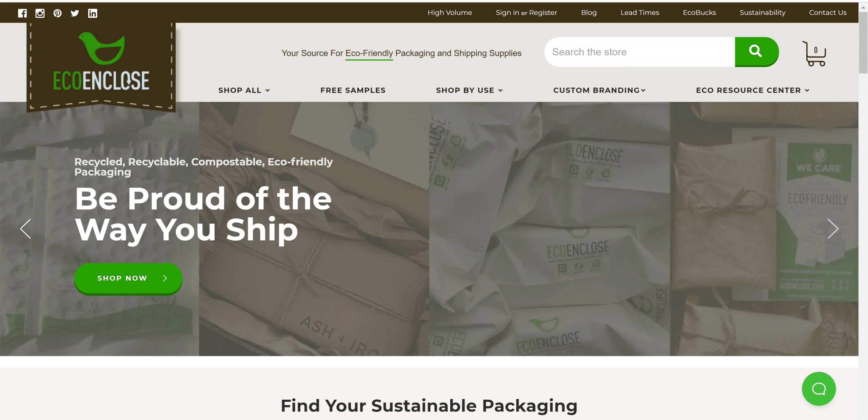
Task: Follow the Sign in link
Action: pos(507,13)
